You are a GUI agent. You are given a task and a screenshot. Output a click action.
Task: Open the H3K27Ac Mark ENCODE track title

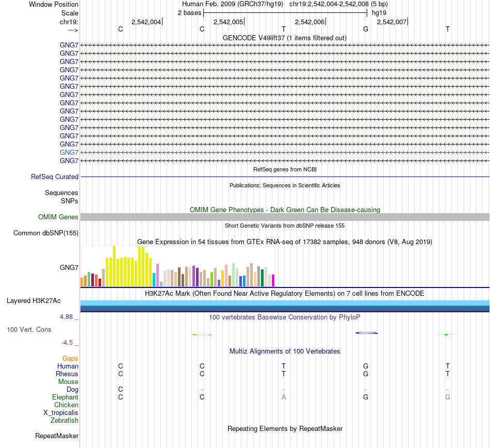(x=285, y=294)
